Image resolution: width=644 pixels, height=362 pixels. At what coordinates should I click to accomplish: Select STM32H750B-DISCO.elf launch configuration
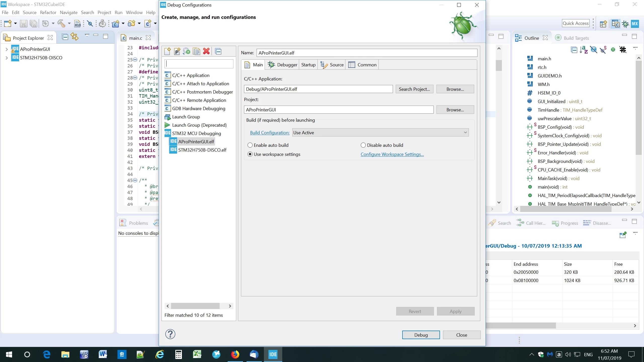(x=202, y=150)
